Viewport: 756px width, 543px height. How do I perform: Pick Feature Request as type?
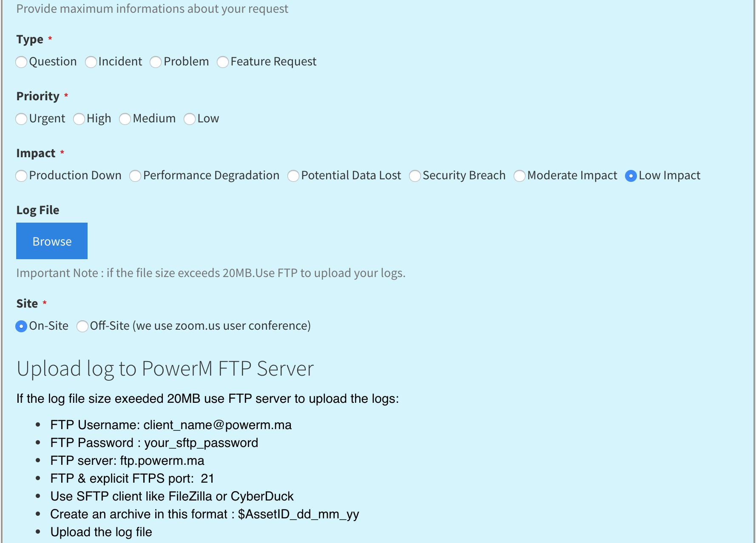click(223, 62)
